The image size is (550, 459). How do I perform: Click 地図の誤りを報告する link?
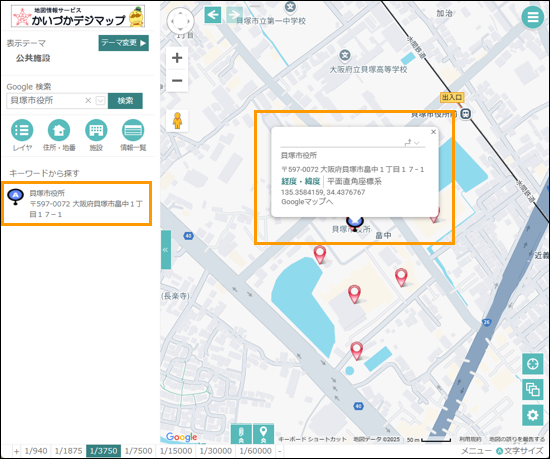click(x=517, y=439)
